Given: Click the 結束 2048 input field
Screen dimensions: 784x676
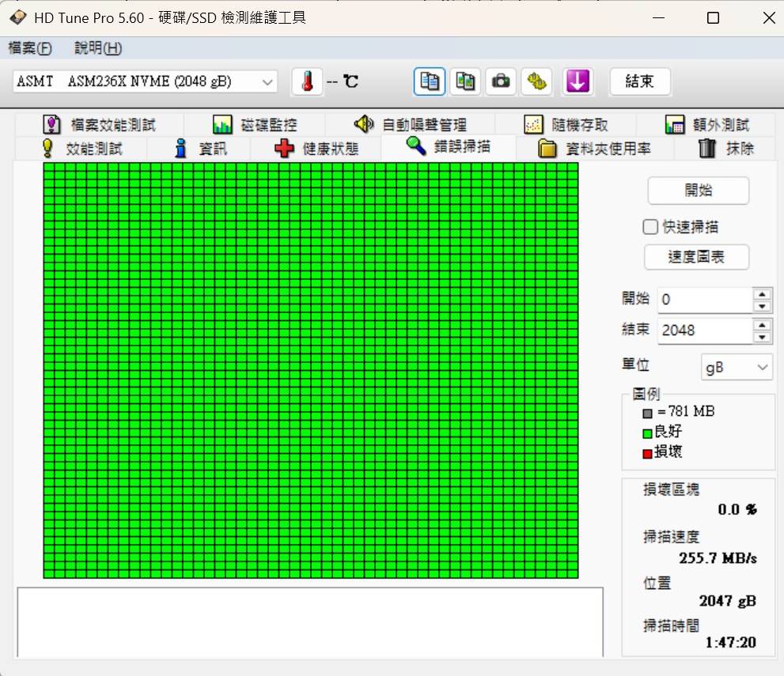Looking at the screenshot, I should [x=705, y=330].
